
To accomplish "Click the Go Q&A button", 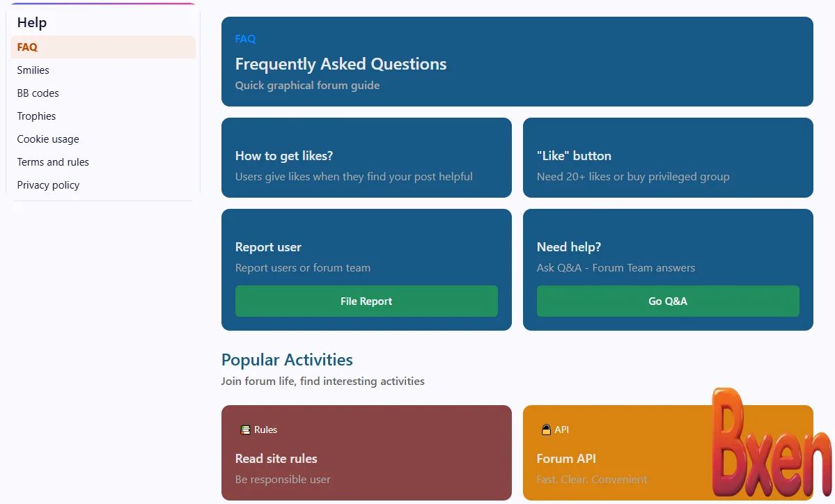I will click(x=668, y=301).
